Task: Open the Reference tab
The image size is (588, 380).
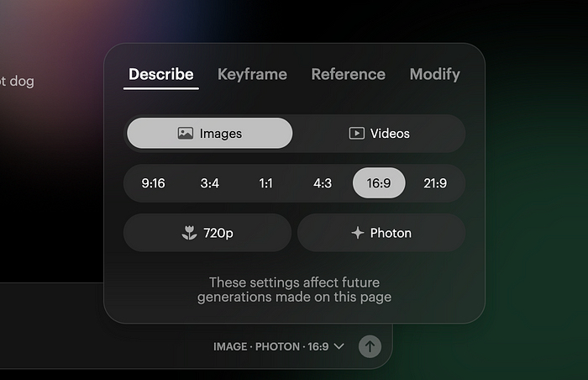Action: pyautogui.click(x=349, y=74)
